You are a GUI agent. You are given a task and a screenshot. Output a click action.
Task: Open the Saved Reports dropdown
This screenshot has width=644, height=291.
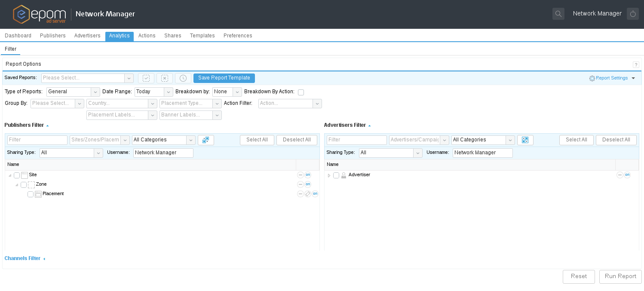coord(129,78)
